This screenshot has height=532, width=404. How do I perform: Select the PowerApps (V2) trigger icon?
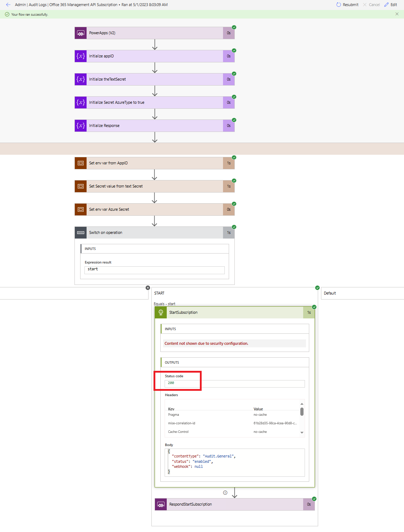click(81, 33)
